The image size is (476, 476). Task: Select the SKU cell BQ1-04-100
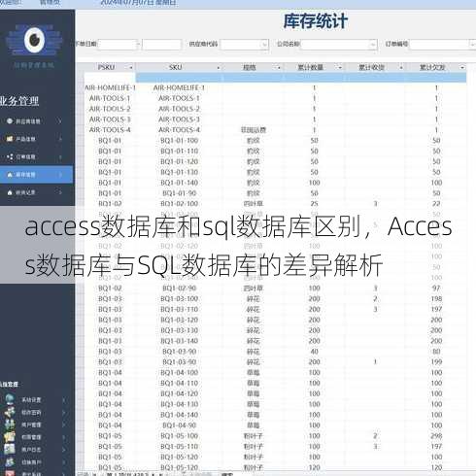pyautogui.click(x=180, y=373)
